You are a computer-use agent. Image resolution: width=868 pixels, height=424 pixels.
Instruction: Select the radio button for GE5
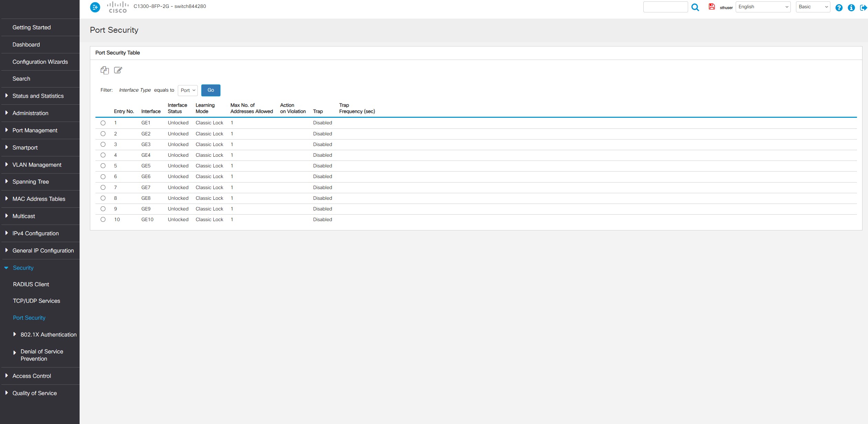pos(103,166)
